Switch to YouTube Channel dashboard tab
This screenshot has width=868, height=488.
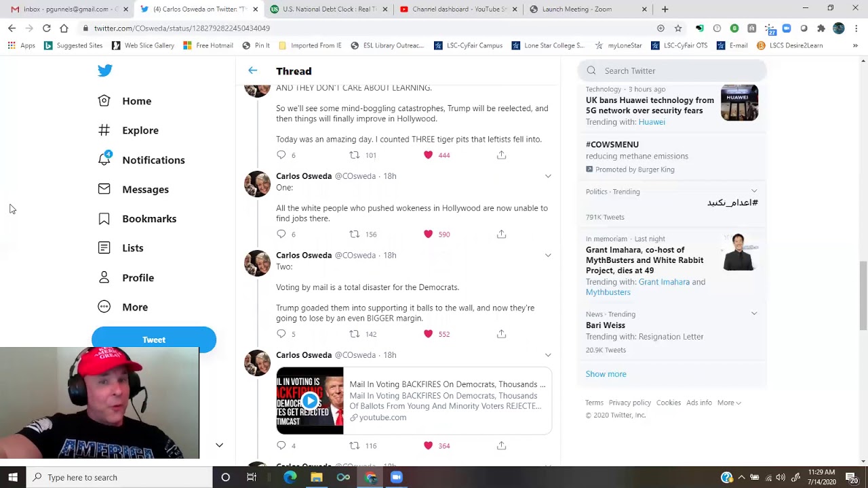tap(458, 9)
